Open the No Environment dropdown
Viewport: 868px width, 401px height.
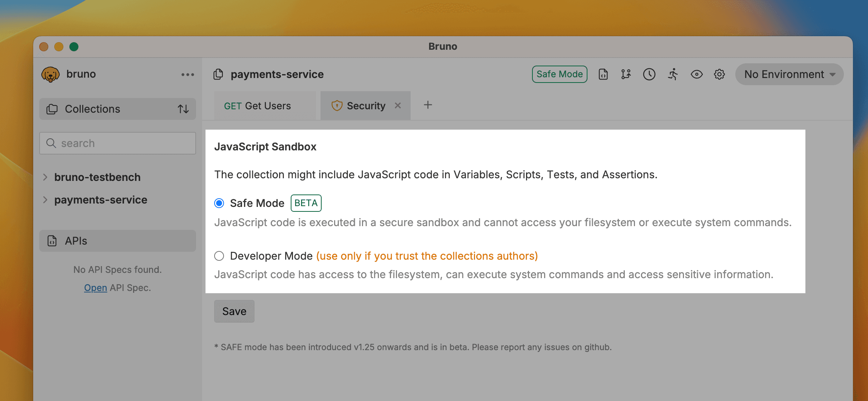789,74
